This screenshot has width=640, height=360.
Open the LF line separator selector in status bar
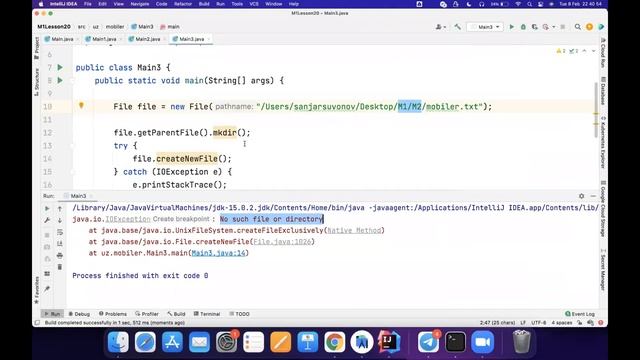coord(523,323)
